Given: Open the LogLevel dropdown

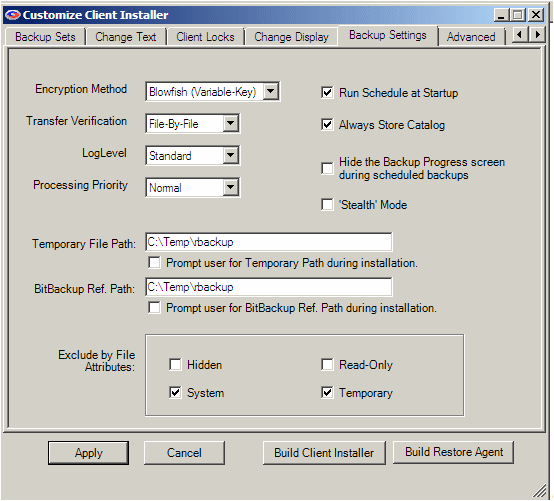Looking at the screenshot, I should tap(231, 155).
